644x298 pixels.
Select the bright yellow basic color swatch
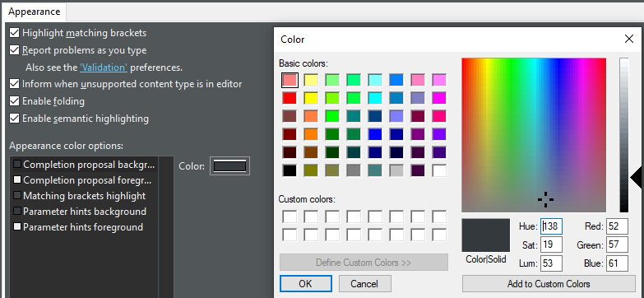pos(311,98)
